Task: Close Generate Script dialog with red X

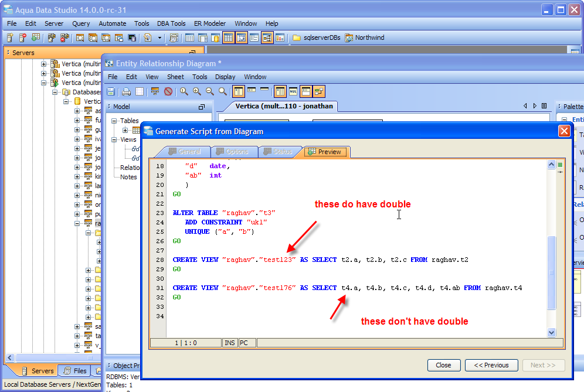Action: coord(564,131)
